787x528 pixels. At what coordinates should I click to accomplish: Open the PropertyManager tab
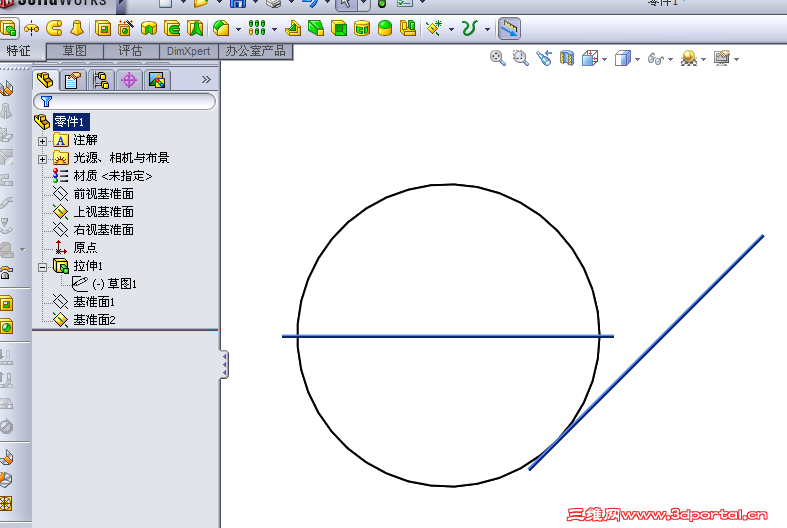point(73,80)
